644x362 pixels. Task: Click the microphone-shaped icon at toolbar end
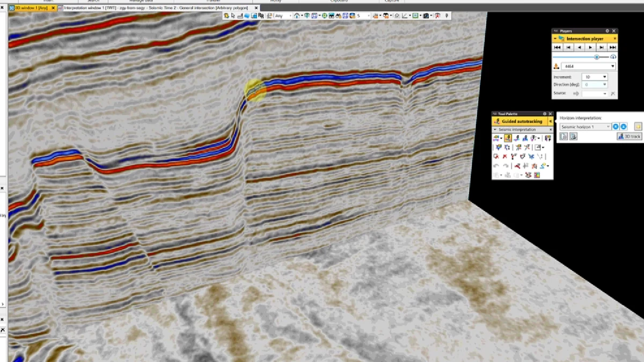[x=447, y=16]
